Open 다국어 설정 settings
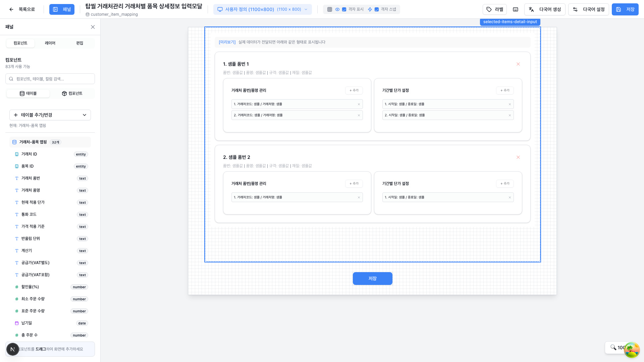644x362 pixels. (588, 9)
